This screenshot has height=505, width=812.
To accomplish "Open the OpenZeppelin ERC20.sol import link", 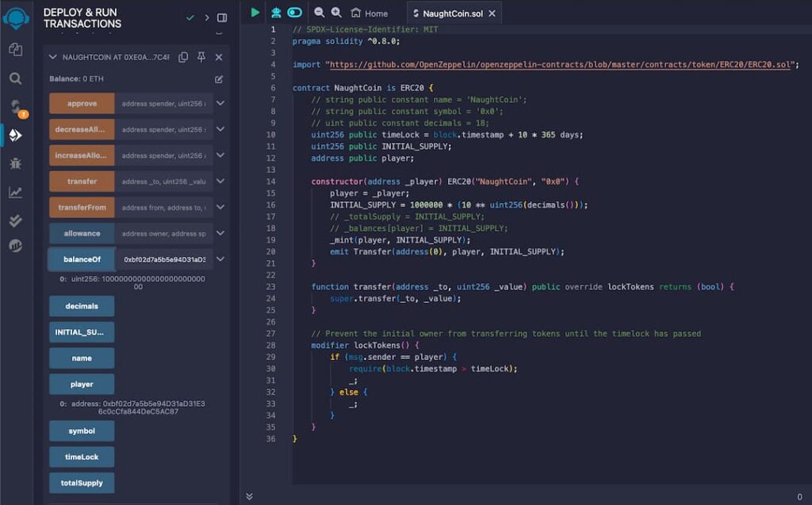I will coord(561,65).
